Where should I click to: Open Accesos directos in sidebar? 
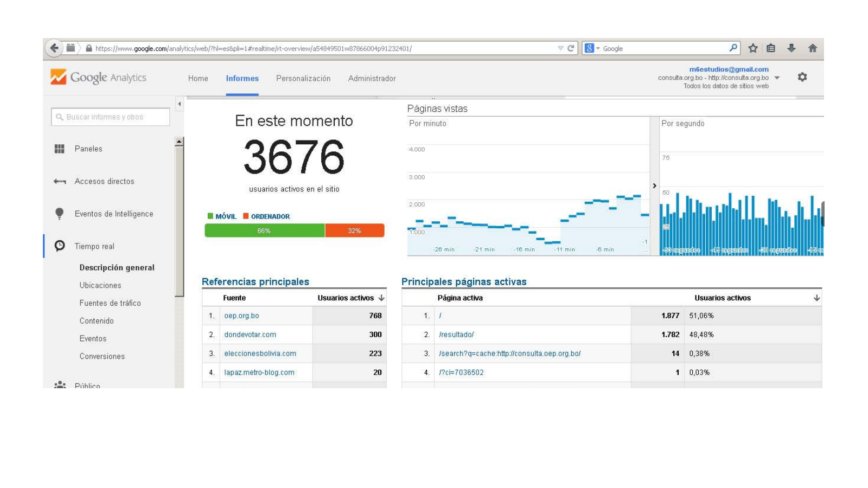[104, 181]
